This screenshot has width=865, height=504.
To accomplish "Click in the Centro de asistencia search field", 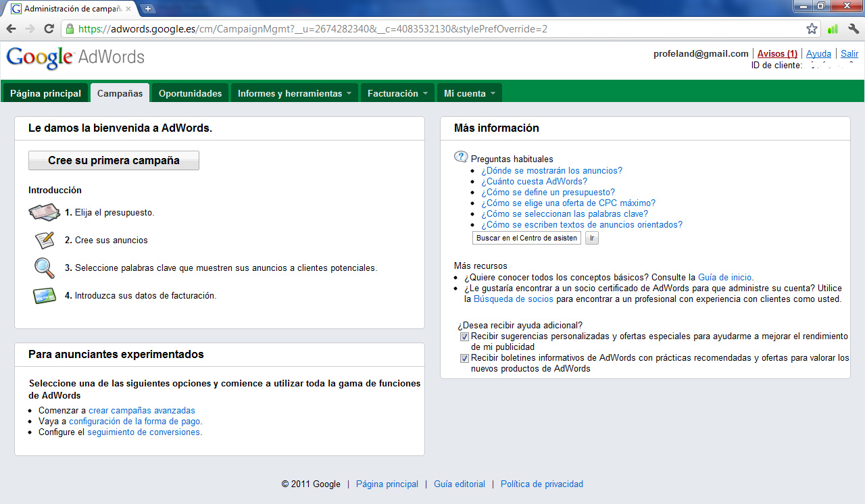I will pos(526,238).
